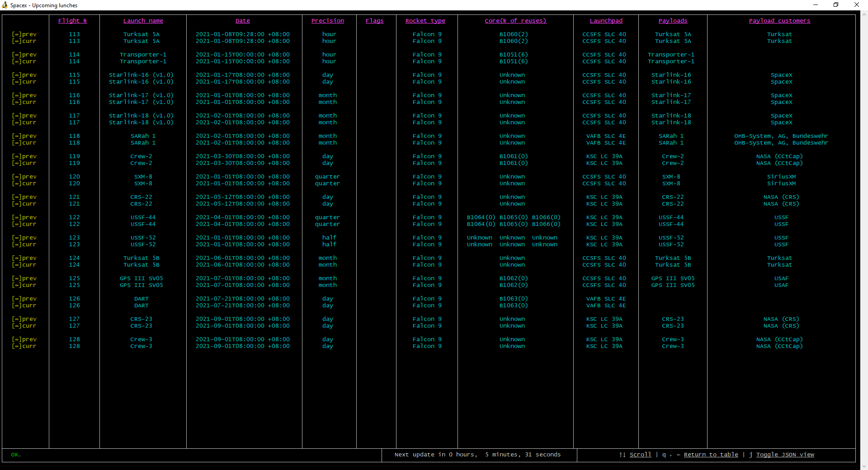Select prev launch name Transporter-1
Screen dimensions: 868x470
pos(143,55)
